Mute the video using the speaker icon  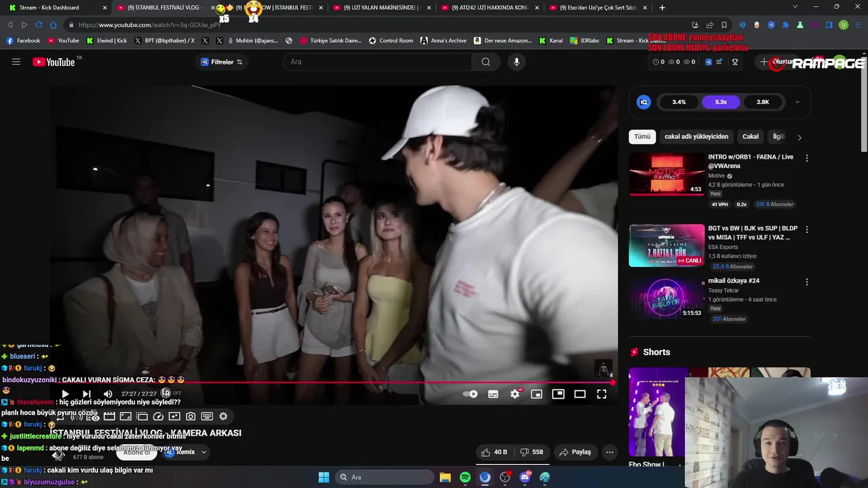tap(108, 394)
